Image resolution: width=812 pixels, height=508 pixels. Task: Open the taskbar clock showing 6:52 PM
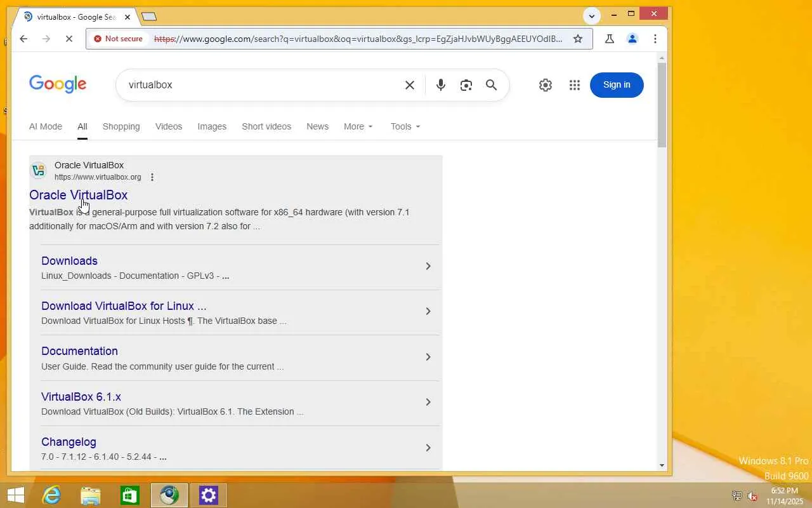[x=785, y=496]
